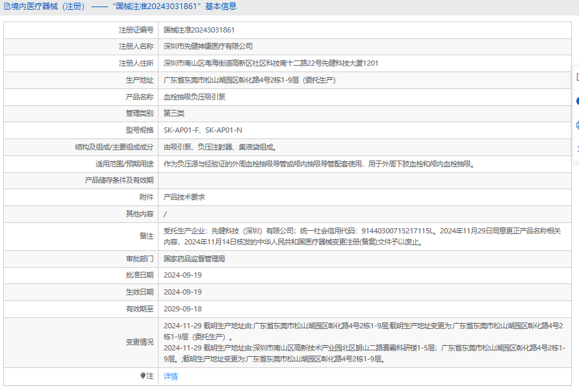The height and width of the screenshot is (392, 579).
Task: Click the document icon before 境内医疗器械 title
Action: (6, 7)
